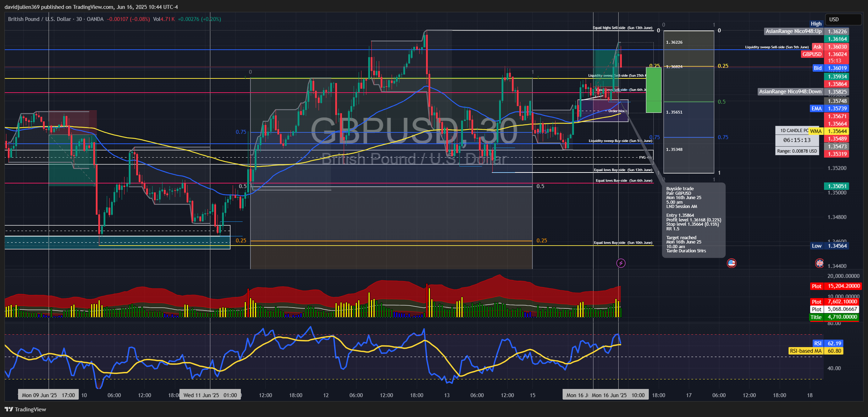Click the yellow WMA indicator price label
Viewport: 868px width, 417px height.
coord(829,131)
